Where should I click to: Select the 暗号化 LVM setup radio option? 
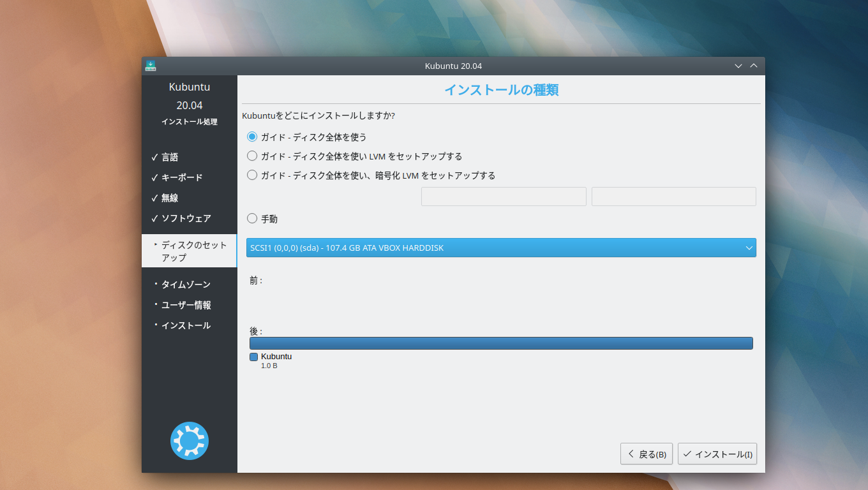pyautogui.click(x=252, y=175)
